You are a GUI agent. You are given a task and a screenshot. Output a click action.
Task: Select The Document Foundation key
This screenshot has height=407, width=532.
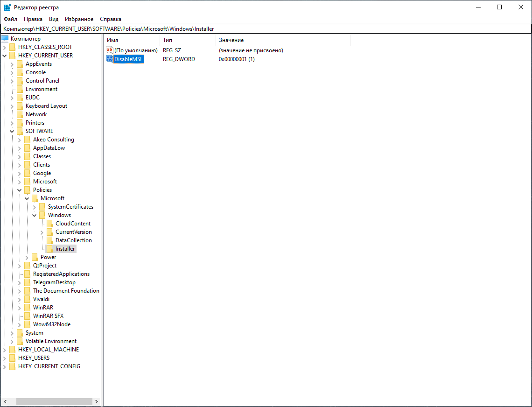66,291
